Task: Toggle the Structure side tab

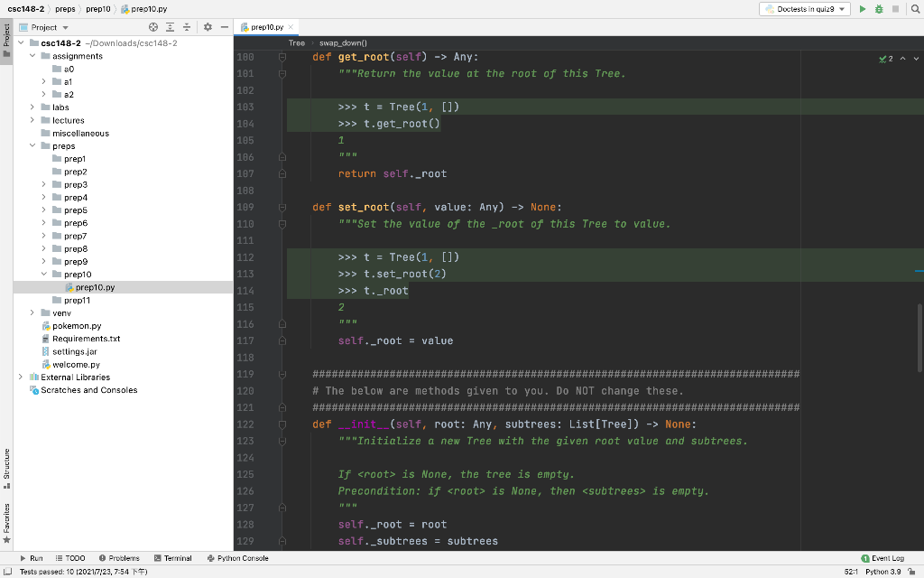Action: click(6, 469)
